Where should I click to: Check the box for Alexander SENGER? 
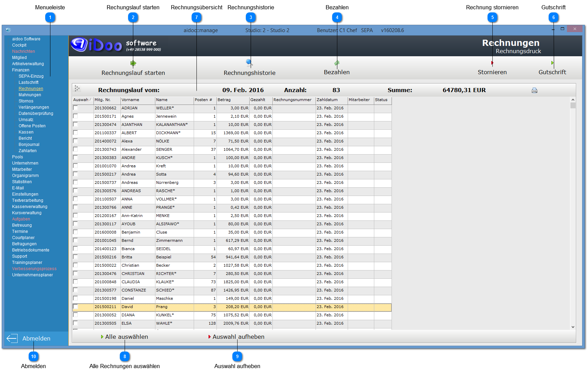(76, 149)
